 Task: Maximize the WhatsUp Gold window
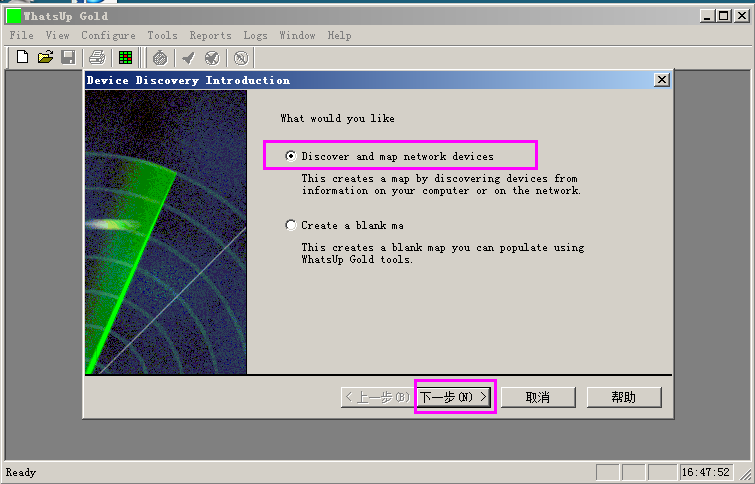(723, 16)
